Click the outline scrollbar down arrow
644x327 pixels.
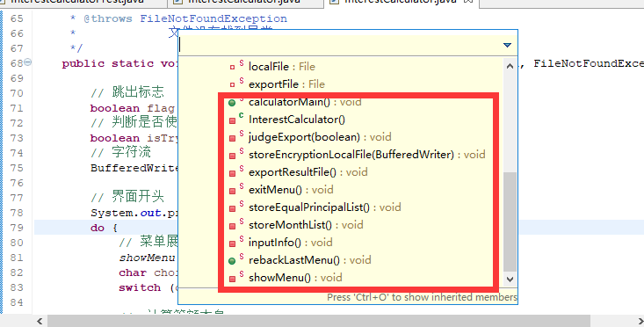(x=510, y=280)
